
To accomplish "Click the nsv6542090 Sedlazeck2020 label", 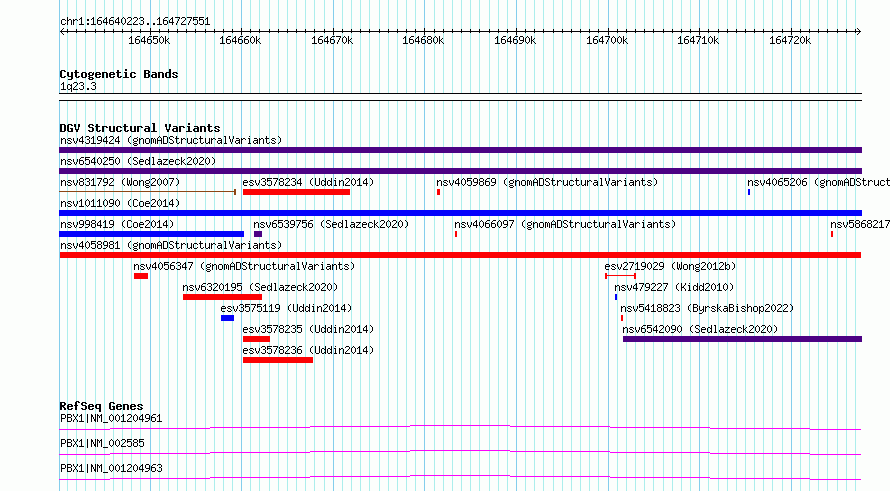I will click(x=700, y=329).
